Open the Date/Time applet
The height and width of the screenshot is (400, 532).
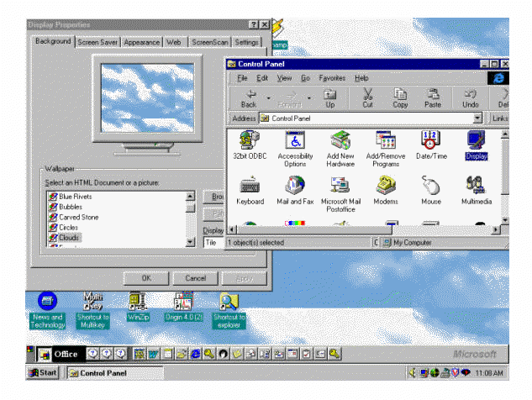coord(431,141)
